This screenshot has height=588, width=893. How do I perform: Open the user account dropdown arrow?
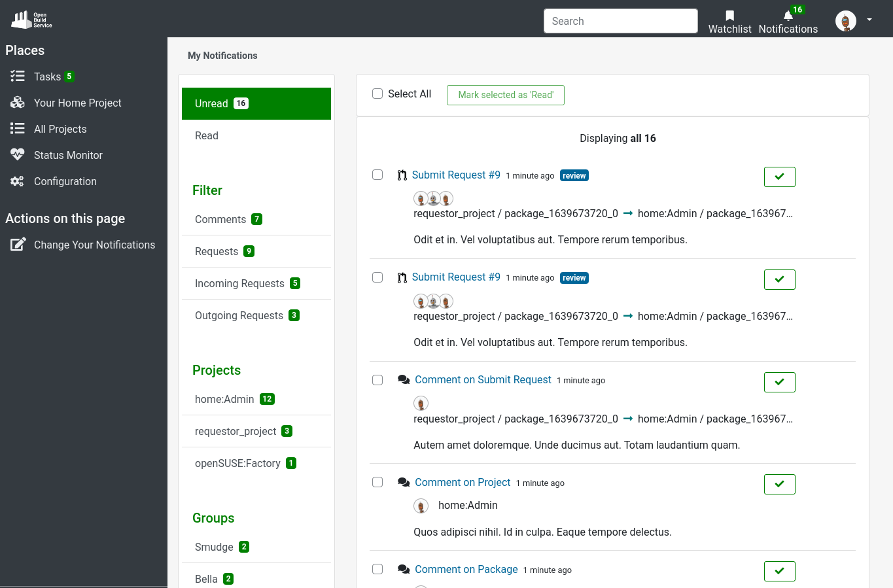[869, 20]
